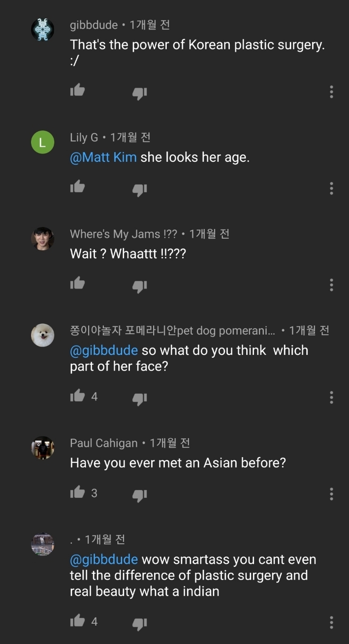Like the "Wait ? Whaattt" comment
The height and width of the screenshot is (644, 349).
tap(78, 283)
